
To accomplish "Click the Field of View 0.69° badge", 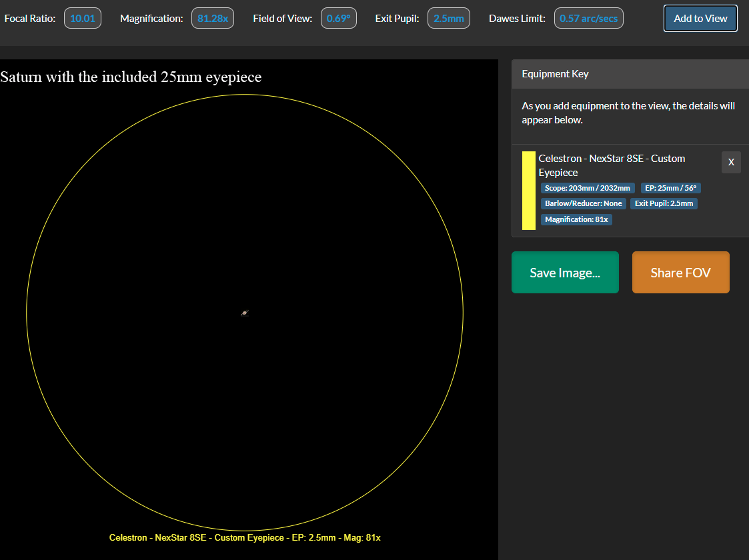I will 338,19.
